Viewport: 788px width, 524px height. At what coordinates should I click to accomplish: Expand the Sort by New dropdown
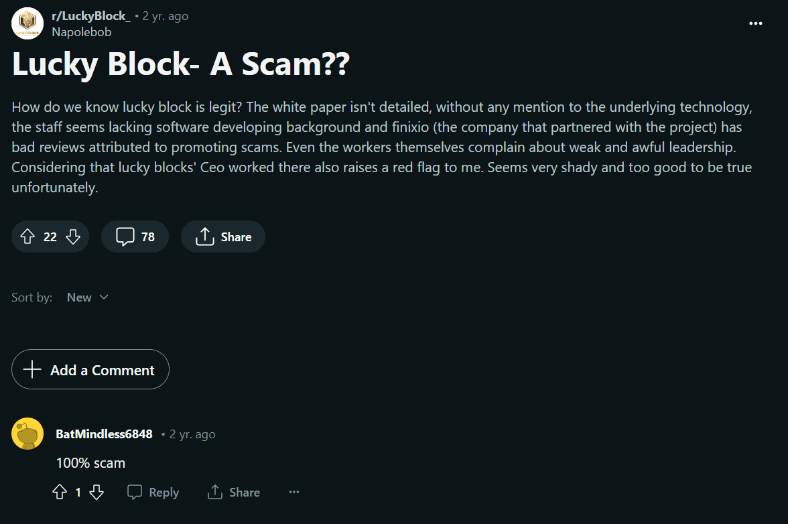(88, 297)
